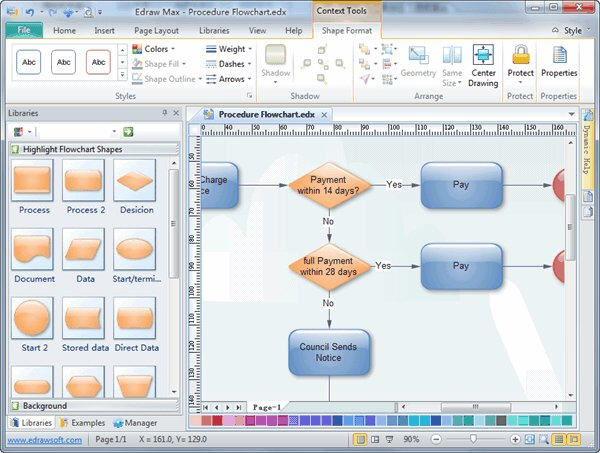
Task: Toggle the first view mode button in status bar
Action: 360,439
